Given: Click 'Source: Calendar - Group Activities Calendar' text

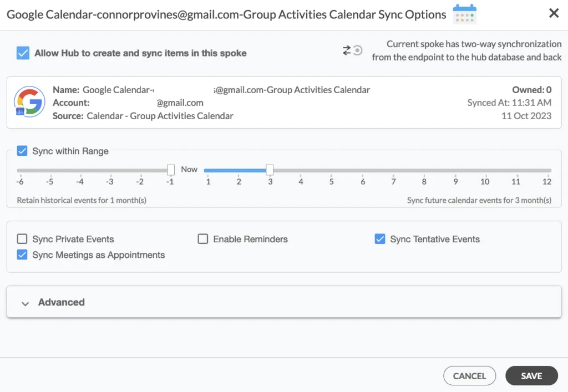Looking at the screenshot, I should point(143,116).
